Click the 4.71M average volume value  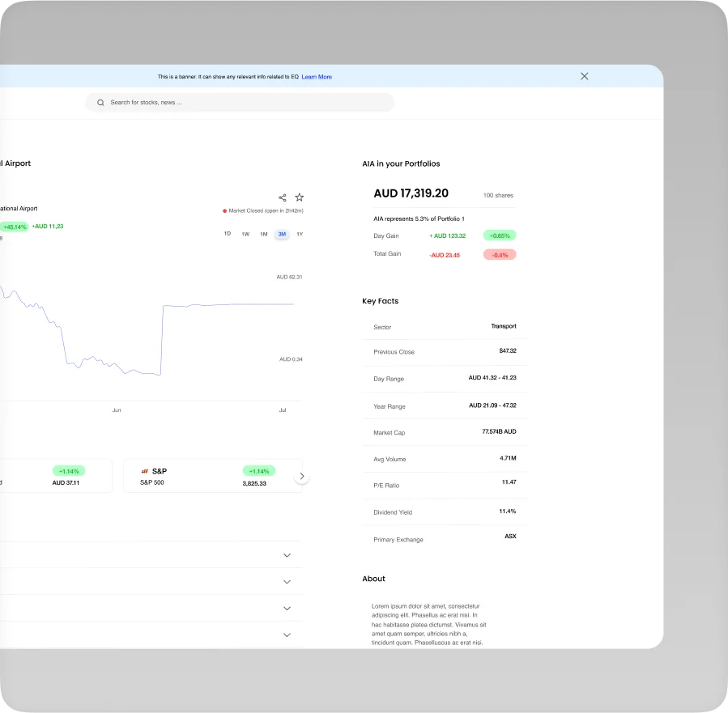coord(508,458)
